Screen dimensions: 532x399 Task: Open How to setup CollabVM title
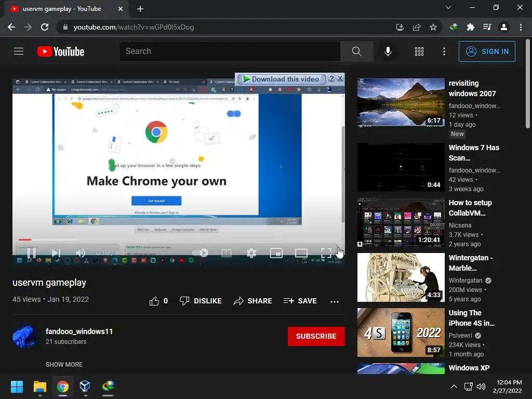click(x=470, y=208)
